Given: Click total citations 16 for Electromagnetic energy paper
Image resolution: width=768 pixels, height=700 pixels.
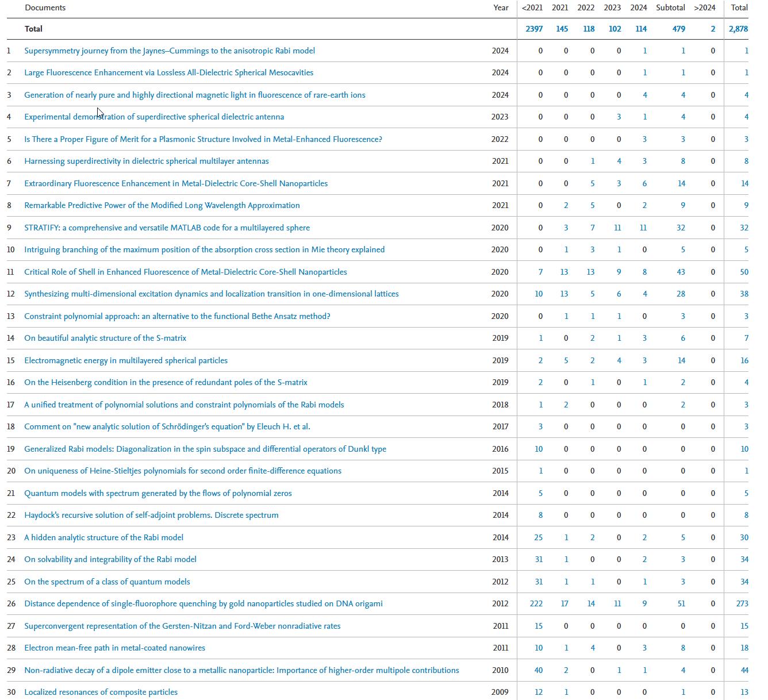Looking at the screenshot, I should pos(744,360).
